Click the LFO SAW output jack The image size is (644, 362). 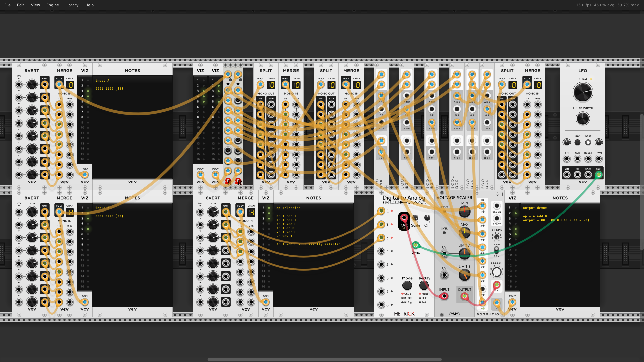pos(588,175)
